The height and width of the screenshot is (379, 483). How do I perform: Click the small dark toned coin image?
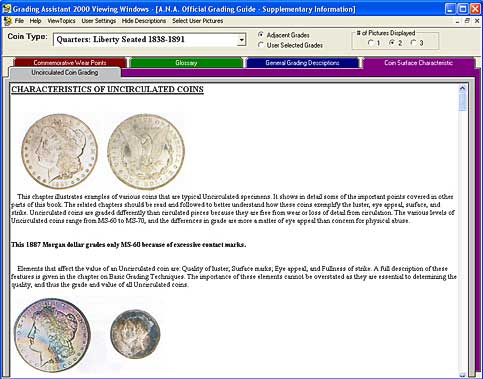(x=135, y=334)
